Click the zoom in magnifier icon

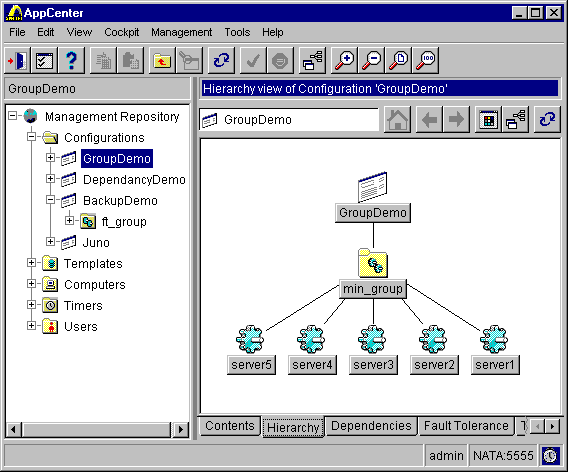pos(344,60)
